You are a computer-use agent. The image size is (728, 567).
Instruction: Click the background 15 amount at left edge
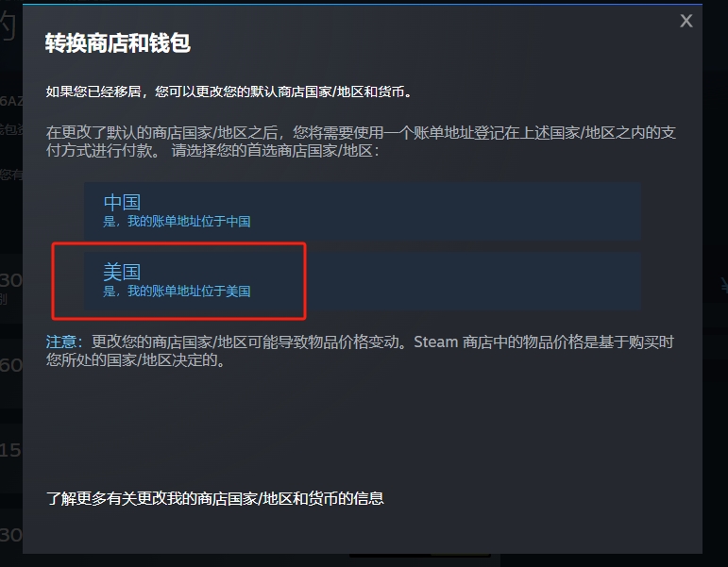[x=10, y=450]
